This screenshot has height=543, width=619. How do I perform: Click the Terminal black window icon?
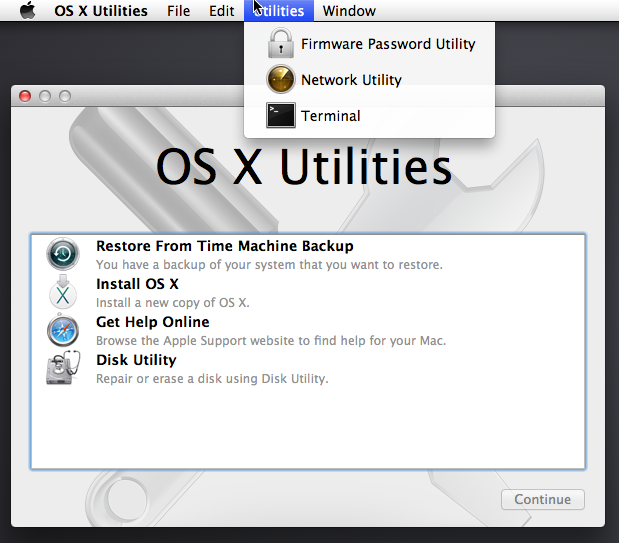click(x=281, y=115)
